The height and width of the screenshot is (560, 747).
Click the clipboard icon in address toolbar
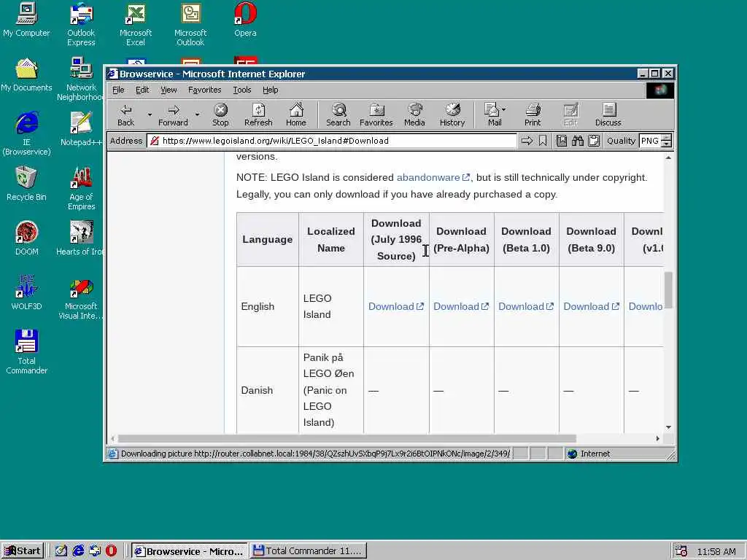click(594, 141)
